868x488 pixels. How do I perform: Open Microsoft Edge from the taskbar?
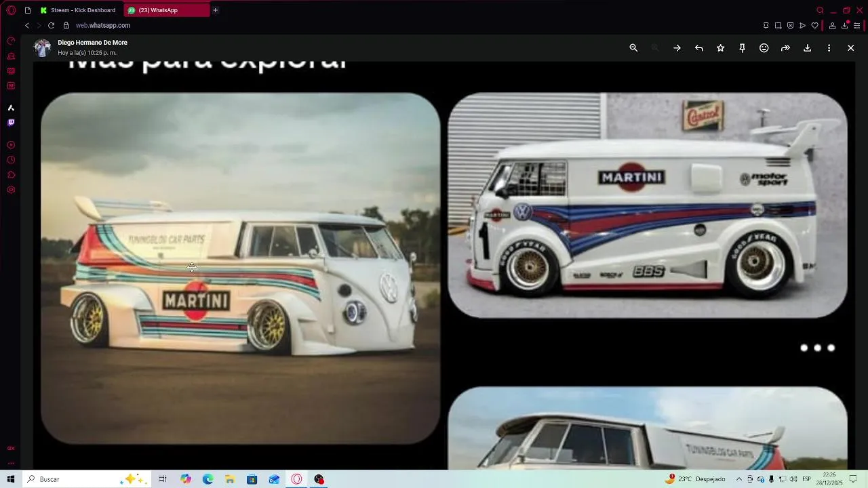click(x=208, y=479)
